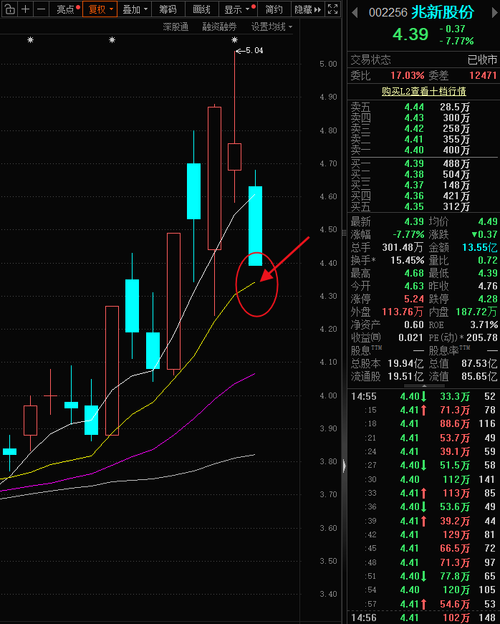The height and width of the screenshot is (624, 500).
Task: Click the collapse handle between chart and quote panel
Action: pyautogui.click(x=344, y=466)
